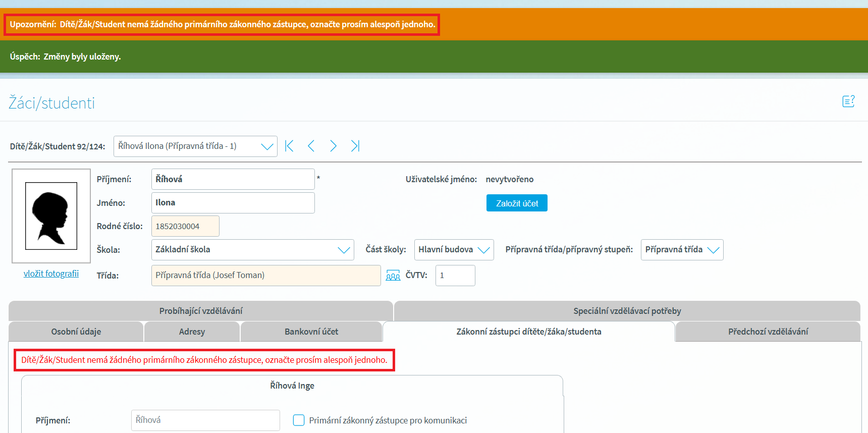Open the student selector dropdown
Screen dimensions: 868x433
tap(195, 146)
